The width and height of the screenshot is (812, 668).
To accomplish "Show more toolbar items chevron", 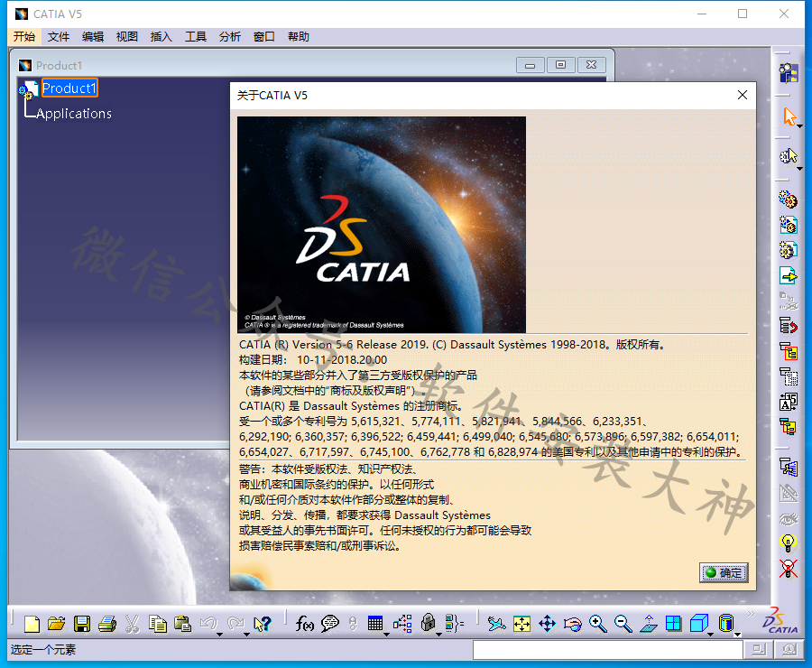I will point(751,614).
